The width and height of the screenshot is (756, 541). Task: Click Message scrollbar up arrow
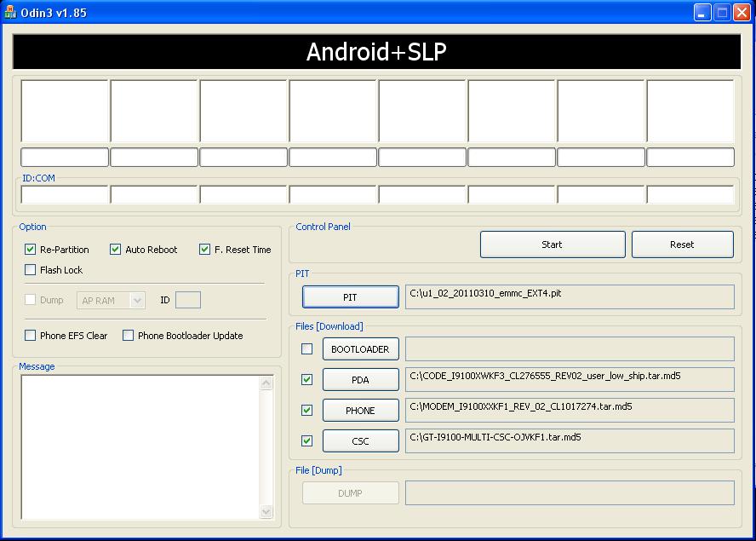tap(266, 383)
